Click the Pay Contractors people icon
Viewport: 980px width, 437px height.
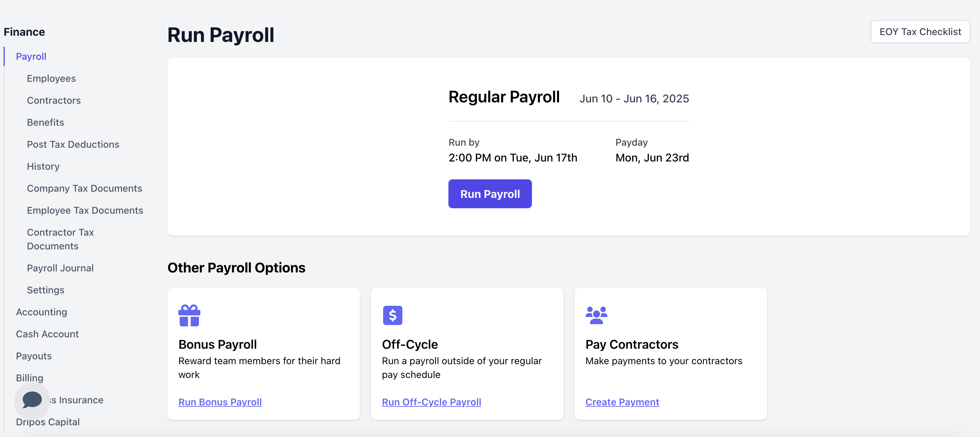pos(596,315)
